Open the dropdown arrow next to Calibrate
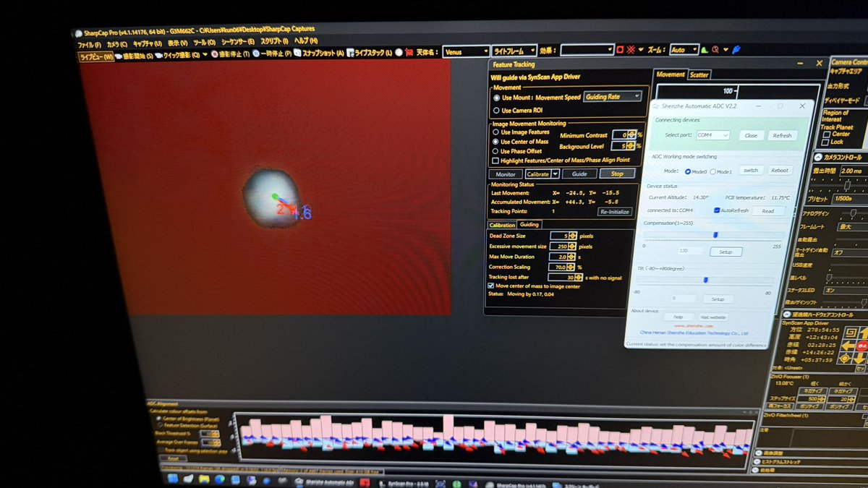This screenshot has width=868, height=488. coord(555,174)
